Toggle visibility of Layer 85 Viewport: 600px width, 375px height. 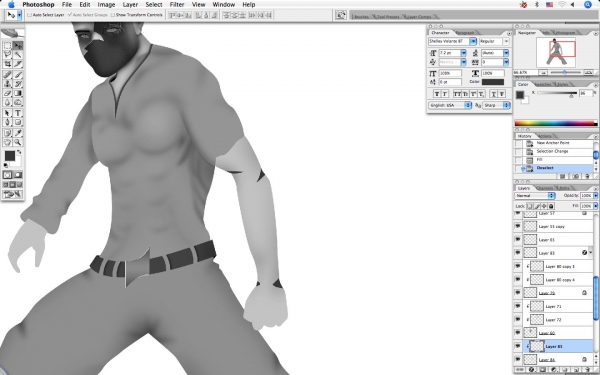point(518,346)
